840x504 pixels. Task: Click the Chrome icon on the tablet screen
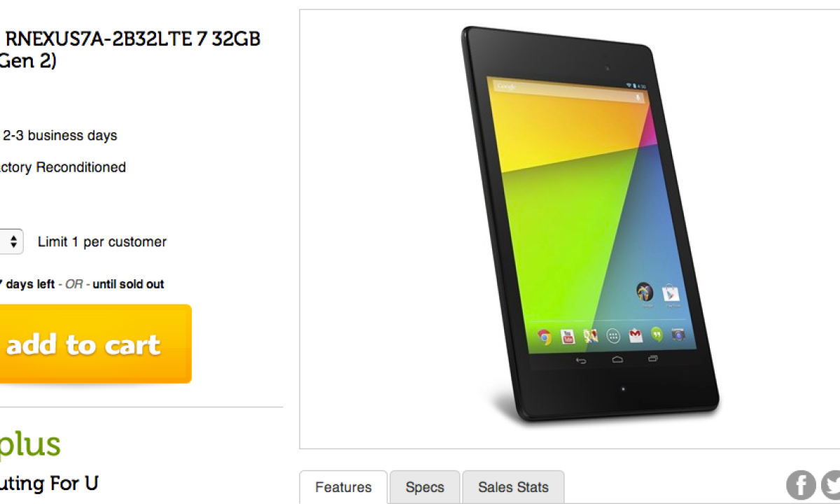545,337
